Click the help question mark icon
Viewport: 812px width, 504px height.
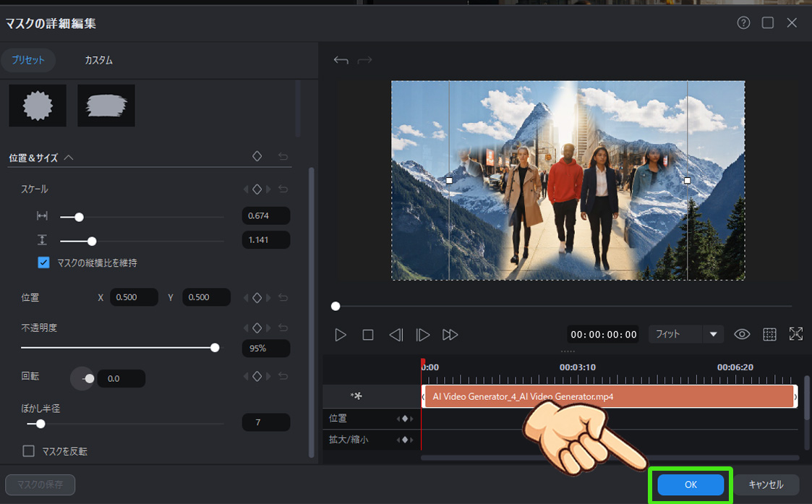[x=743, y=23]
